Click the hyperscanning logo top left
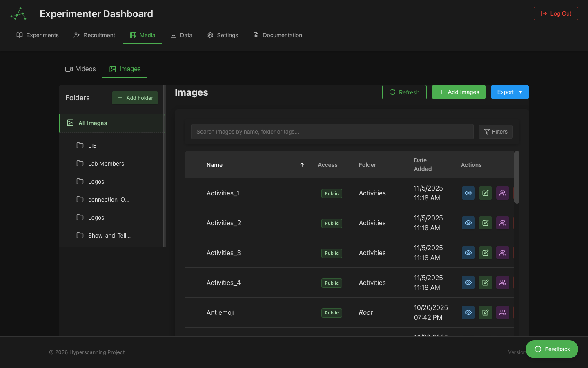Screen dimensions: 588x368 18,13
